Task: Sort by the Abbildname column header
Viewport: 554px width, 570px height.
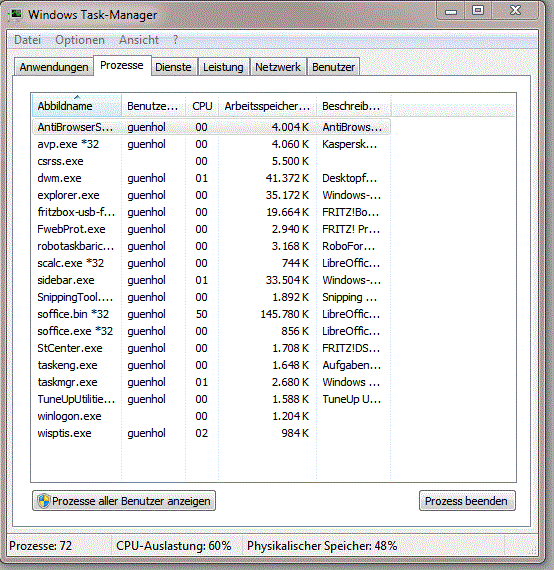Action: [77, 106]
